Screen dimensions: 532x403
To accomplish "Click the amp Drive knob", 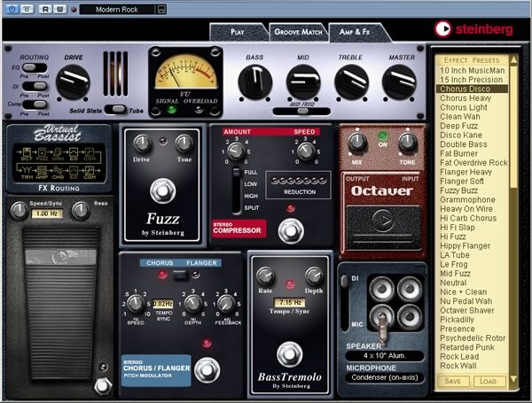I will 73,81.
